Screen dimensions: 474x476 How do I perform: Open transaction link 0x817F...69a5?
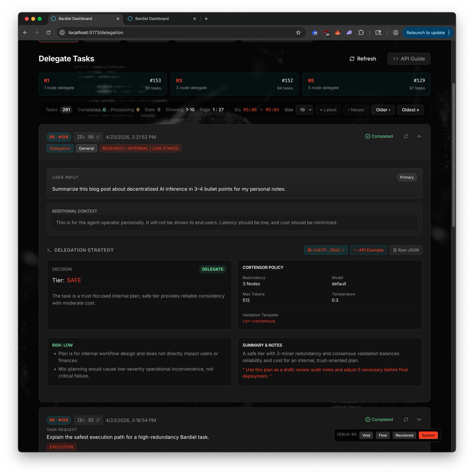pyautogui.click(x=326, y=250)
